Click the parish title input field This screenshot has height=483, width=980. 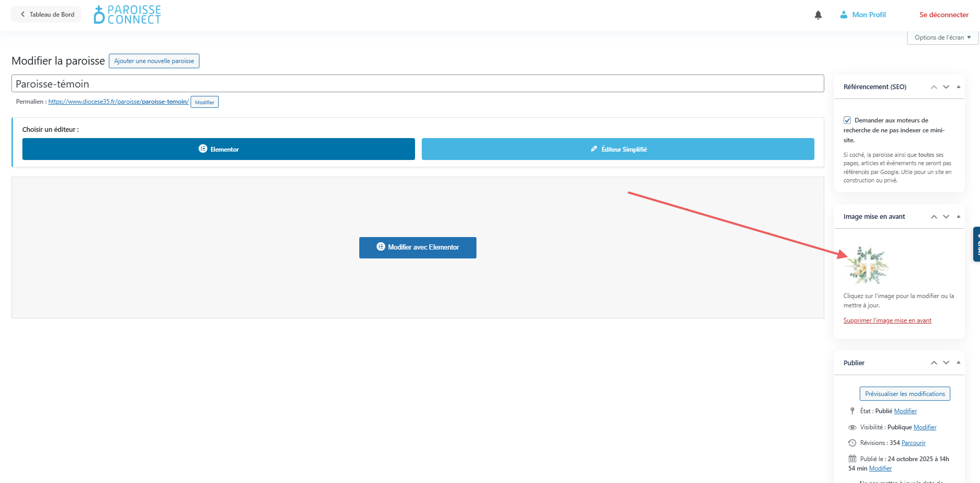point(417,84)
